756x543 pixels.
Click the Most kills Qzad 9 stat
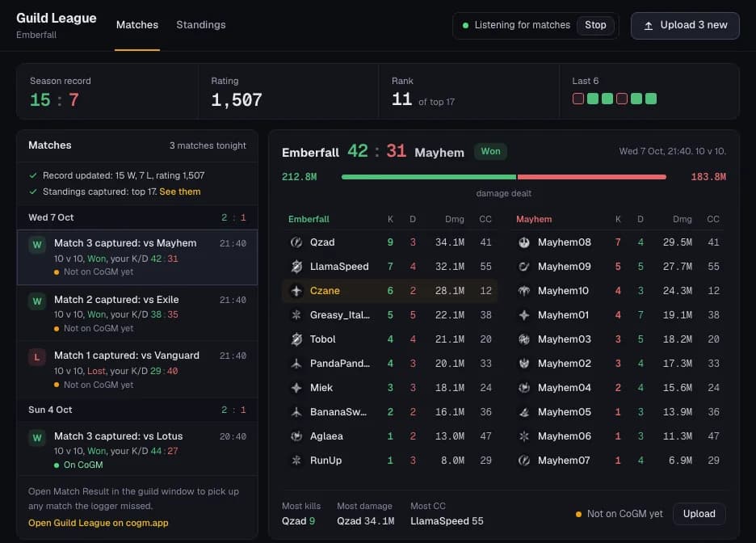300,514
